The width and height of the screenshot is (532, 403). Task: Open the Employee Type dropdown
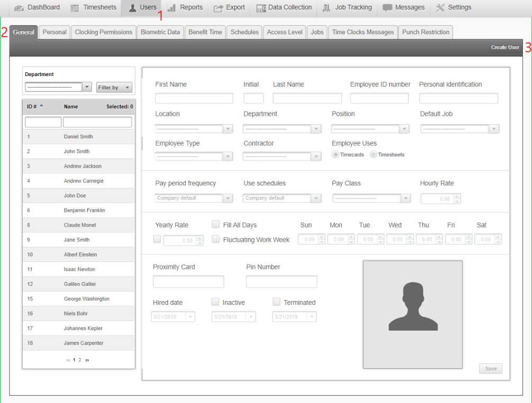click(x=228, y=156)
